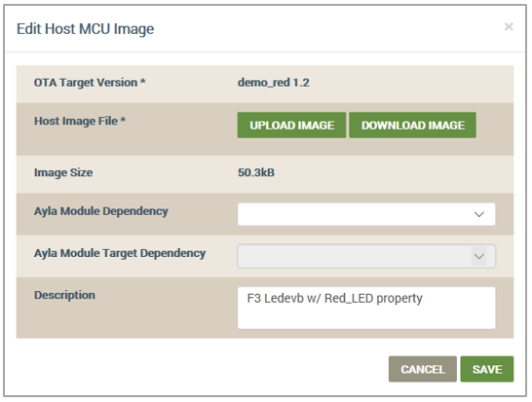Save the host MCU image changes
Screen dimensions: 532x402
tap(487, 369)
